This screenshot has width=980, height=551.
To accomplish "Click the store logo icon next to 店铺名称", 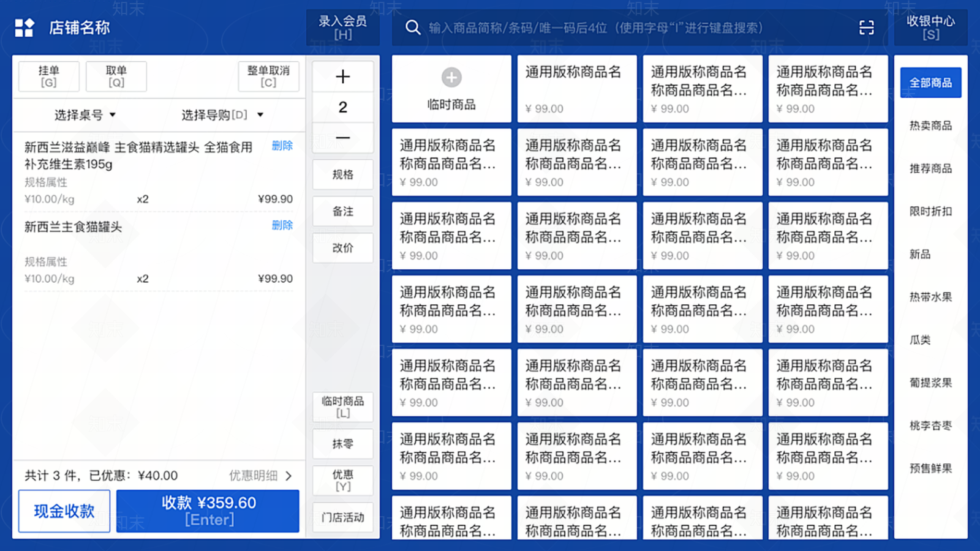I will point(24,27).
